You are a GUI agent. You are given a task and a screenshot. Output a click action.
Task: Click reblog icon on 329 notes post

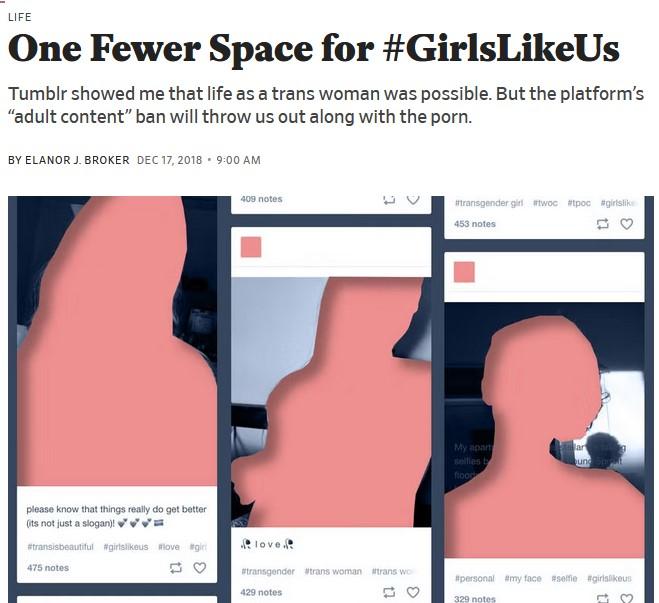pos(603,598)
